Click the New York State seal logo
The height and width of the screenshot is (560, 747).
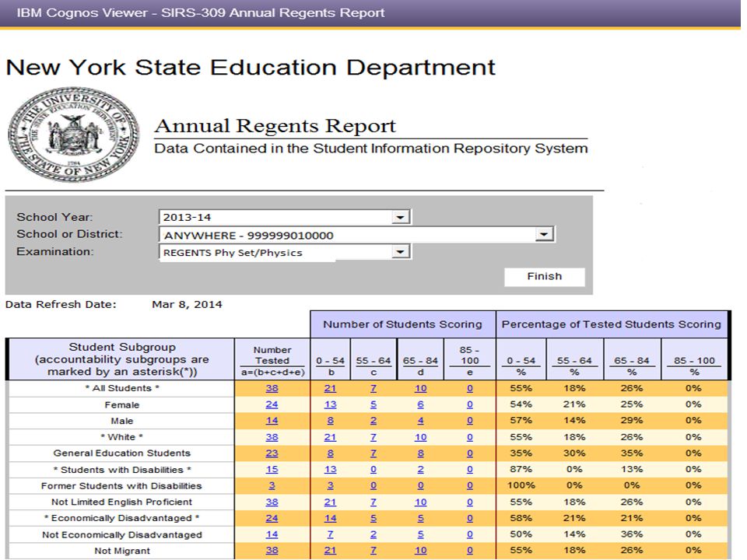[x=75, y=134]
